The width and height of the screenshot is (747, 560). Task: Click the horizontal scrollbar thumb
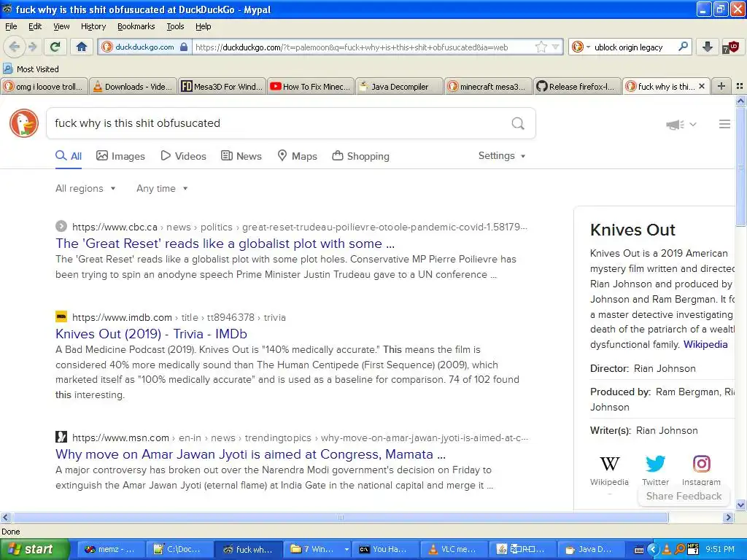[340, 518]
